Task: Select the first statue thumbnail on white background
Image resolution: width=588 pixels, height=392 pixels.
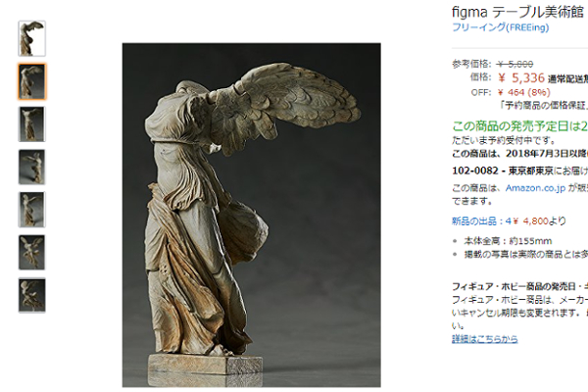Action: [x=32, y=38]
